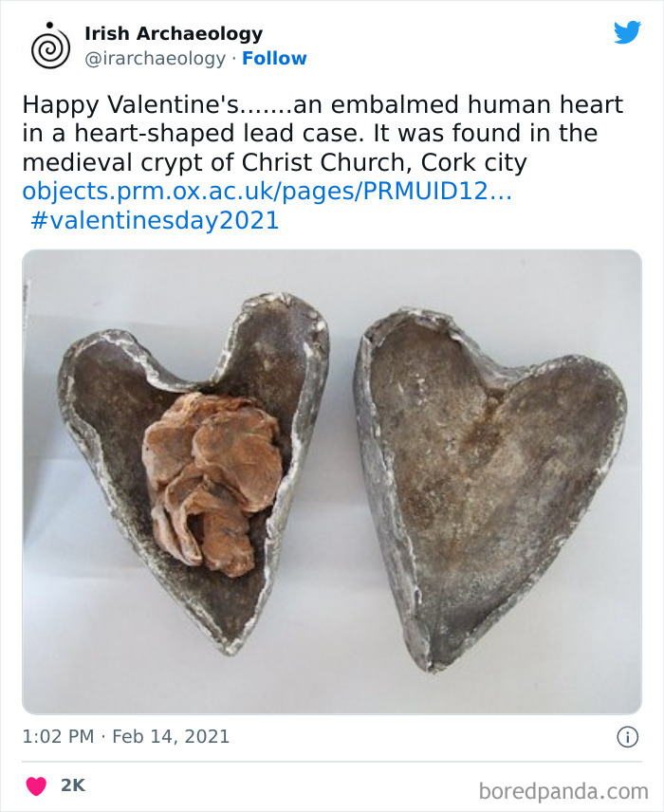Open the circled info icon
Viewport: 664px width, 812px height.
(x=626, y=736)
